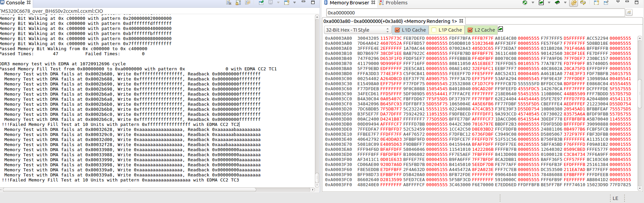Uncheck the L2 Cache checkbox

(x=470, y=30)
